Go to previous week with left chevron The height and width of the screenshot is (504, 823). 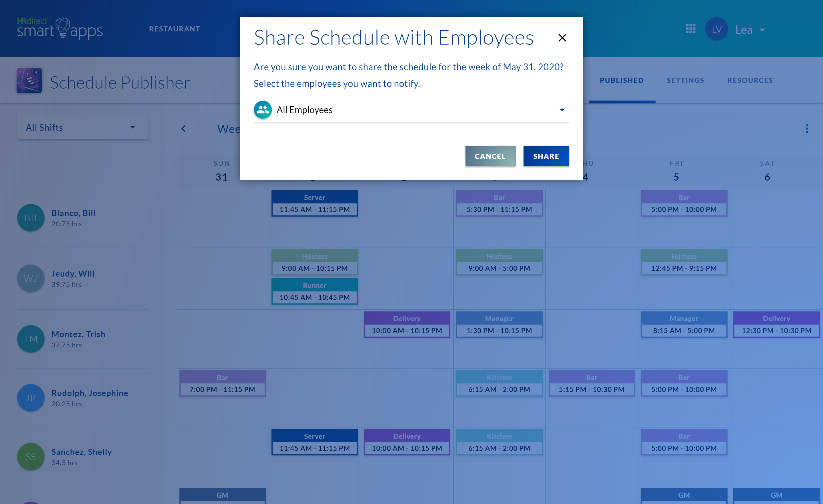pyautogui.click(x=183, y=129)
